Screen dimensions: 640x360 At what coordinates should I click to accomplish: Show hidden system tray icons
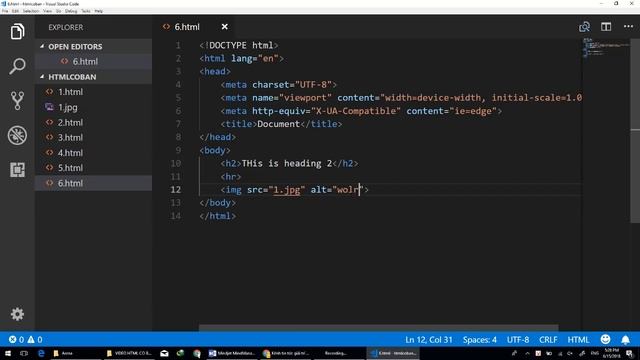coord(527,353)
